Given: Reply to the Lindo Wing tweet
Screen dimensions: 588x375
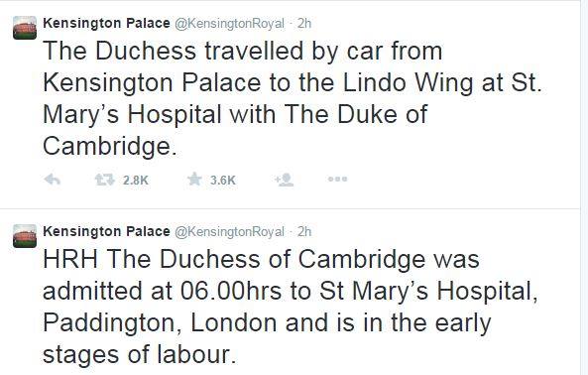Looking at the screenshot, I should pyautogui.click(x=53, y=180).
